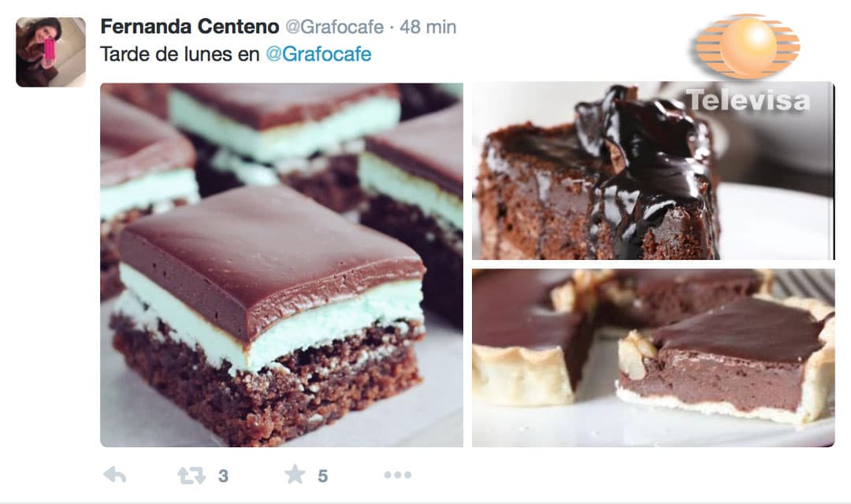This screenshot has height=504, width=851.
Task: Open Fernanda Centeno's profile avatar
Action: click(50, 52)
